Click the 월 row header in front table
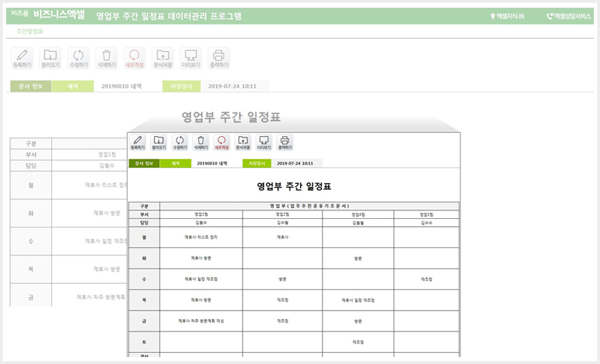 pyautogui.click(x=144, y=237)
